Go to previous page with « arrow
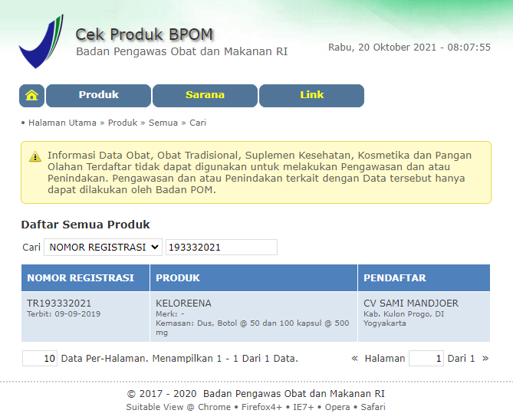This screenshot has height=420, width=513. (x=354, y=358)
